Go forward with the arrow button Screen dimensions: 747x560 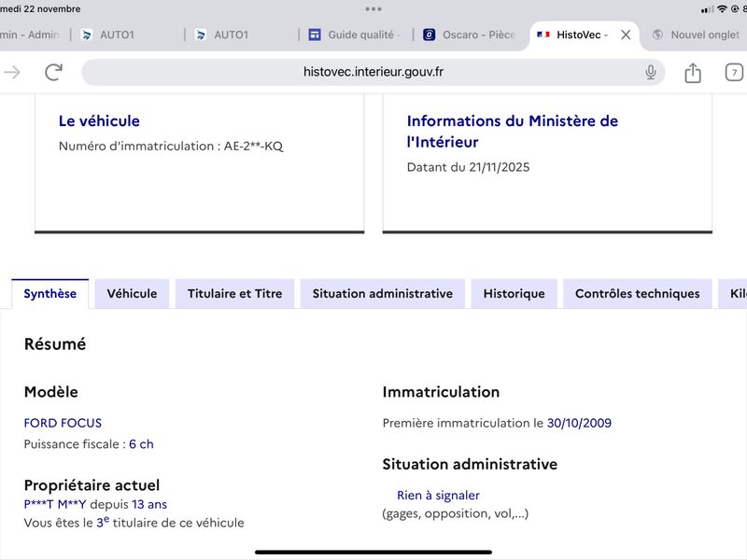pyautogui.click(x=12, y=73)
